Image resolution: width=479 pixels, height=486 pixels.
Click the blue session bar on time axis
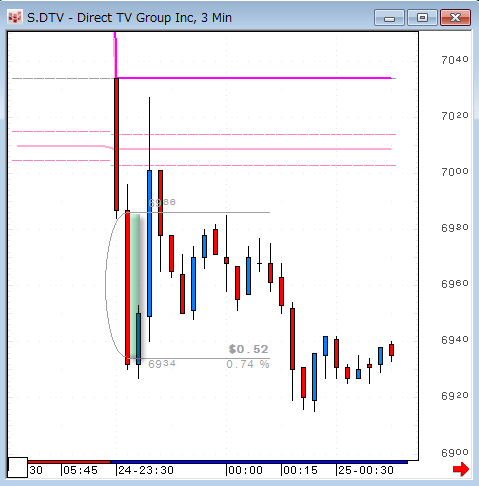259,462
